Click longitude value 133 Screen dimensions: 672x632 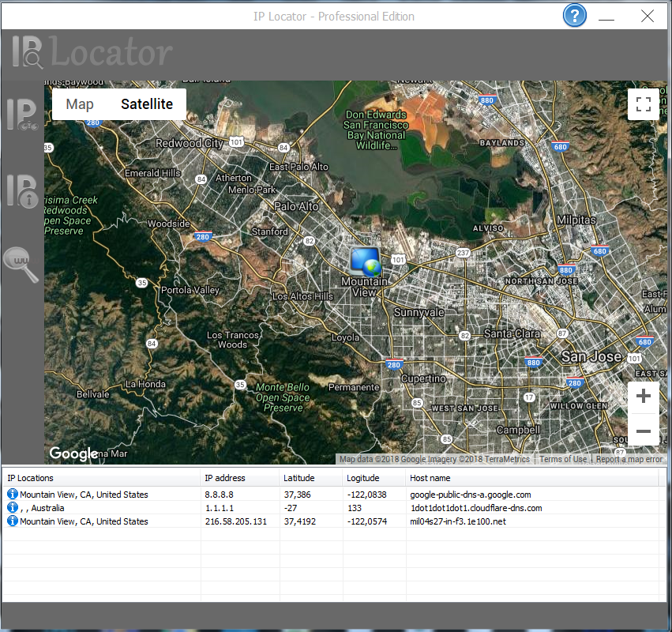[355, 508]
